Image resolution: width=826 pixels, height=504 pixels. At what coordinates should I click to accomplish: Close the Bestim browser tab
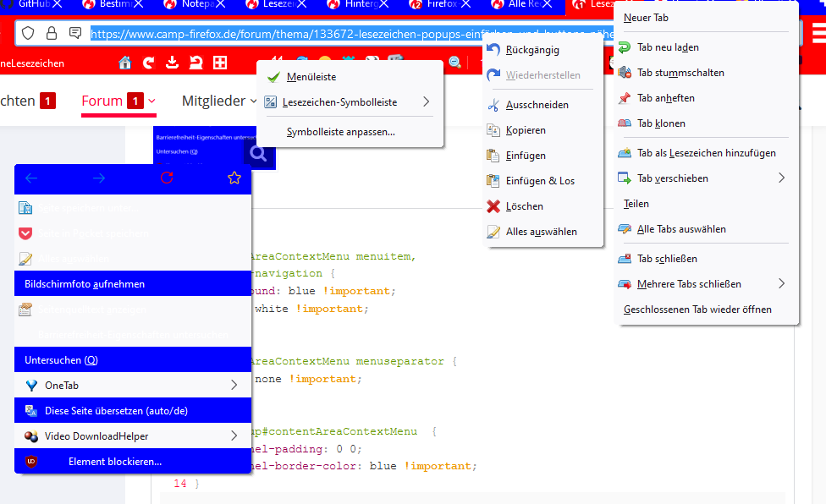[139, 4]
